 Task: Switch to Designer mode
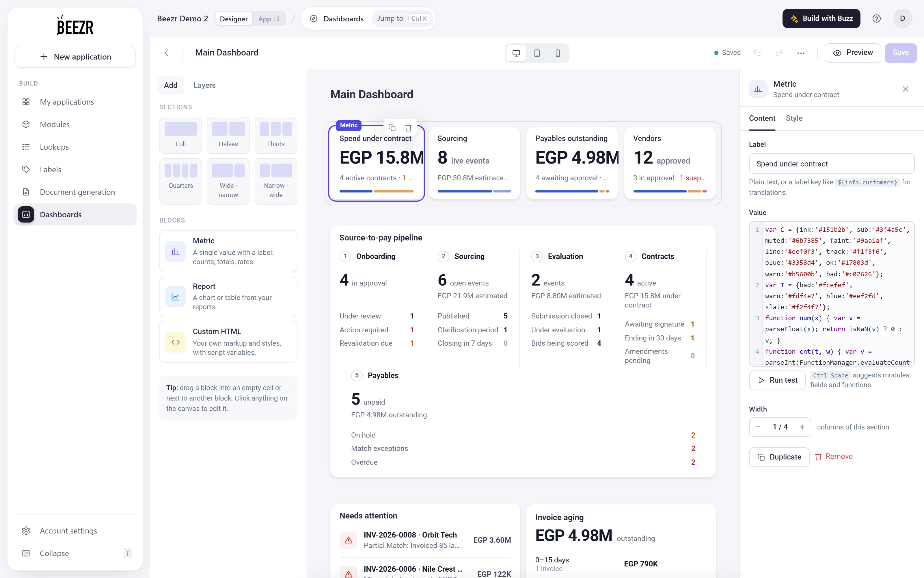(x=234, y=19)
